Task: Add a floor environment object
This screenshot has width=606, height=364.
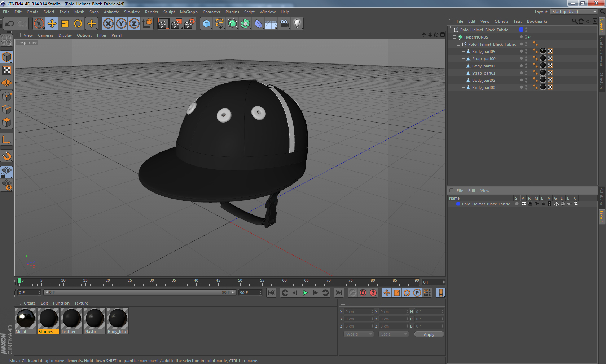Action: pyautogui.click(x=271, y=24)
